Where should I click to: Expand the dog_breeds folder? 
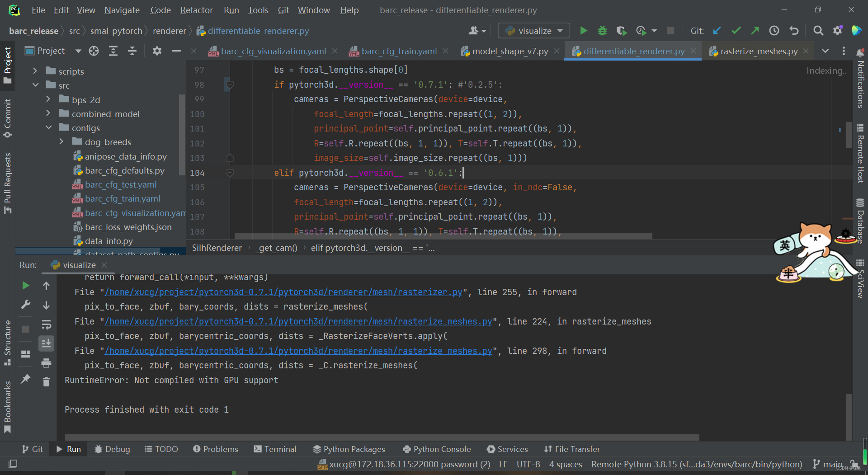tap(61, 141)
